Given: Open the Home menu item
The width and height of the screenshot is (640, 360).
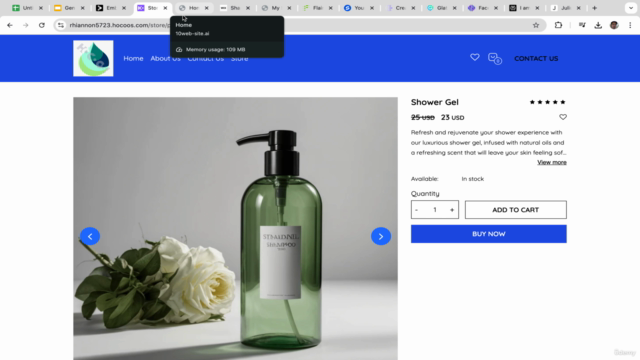Looking at the screenshot, I should (133, 58).
